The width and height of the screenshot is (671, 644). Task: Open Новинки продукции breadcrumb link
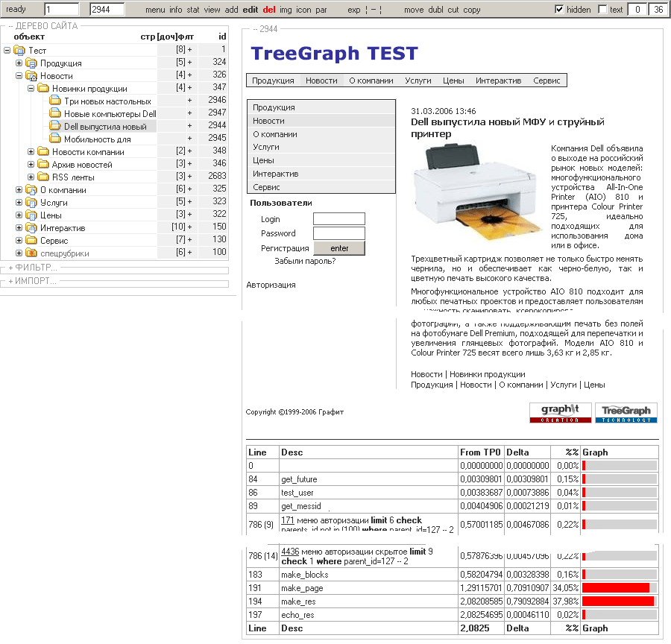pyautogui.click(x=488, y=374)
